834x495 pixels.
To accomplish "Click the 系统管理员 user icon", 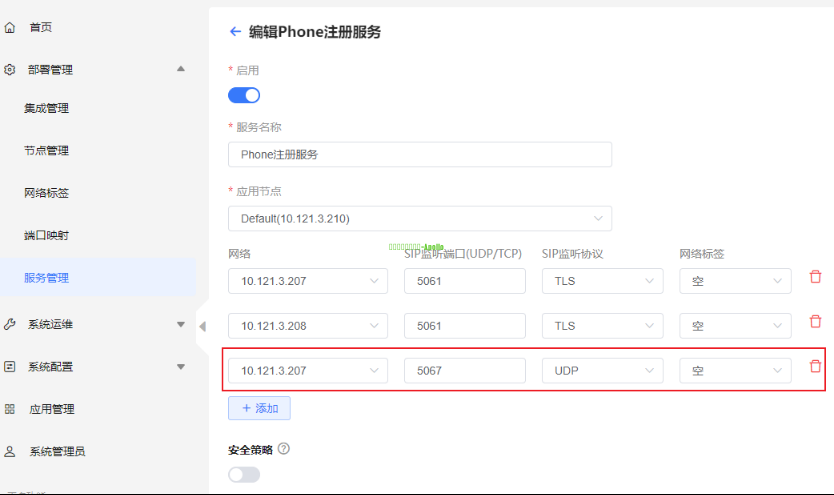I will 10,451.
